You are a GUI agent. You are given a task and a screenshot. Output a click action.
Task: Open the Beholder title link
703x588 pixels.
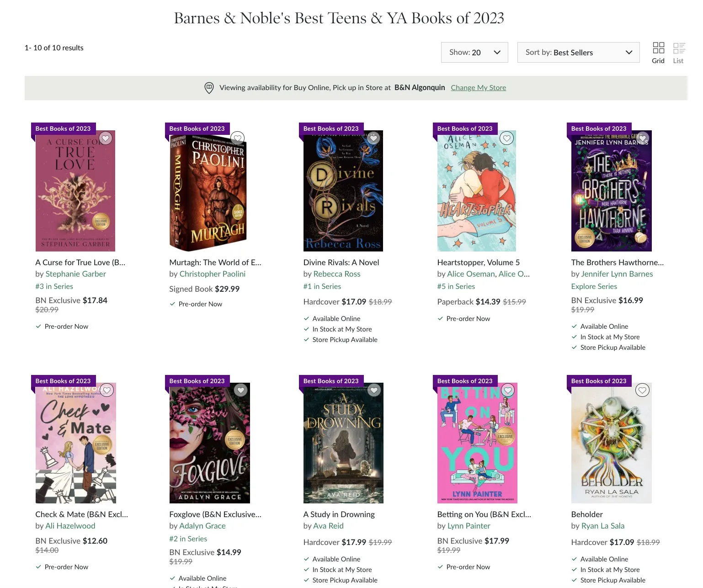tap(587, 514)
